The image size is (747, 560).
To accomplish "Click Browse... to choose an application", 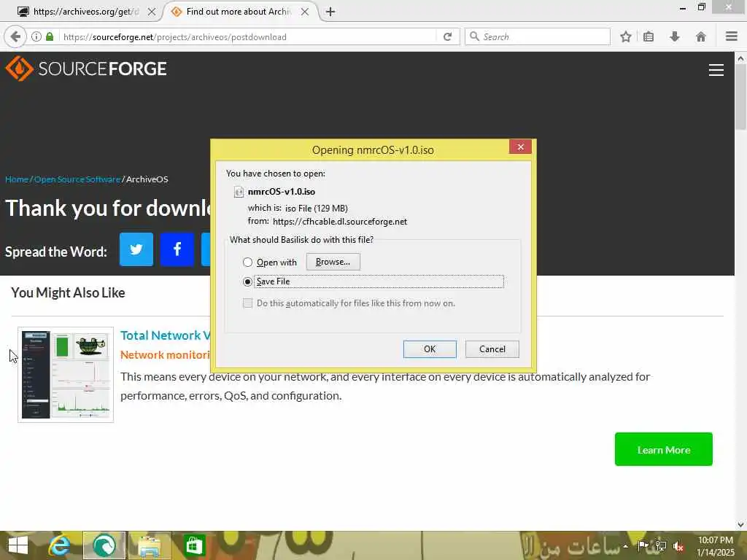I will click(x=333, y=262).
